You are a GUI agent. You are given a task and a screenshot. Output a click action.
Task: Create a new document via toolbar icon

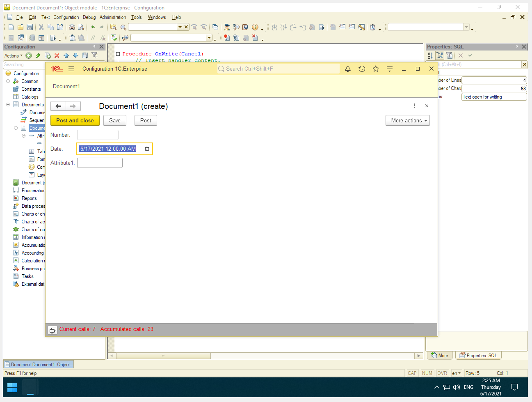11,27
